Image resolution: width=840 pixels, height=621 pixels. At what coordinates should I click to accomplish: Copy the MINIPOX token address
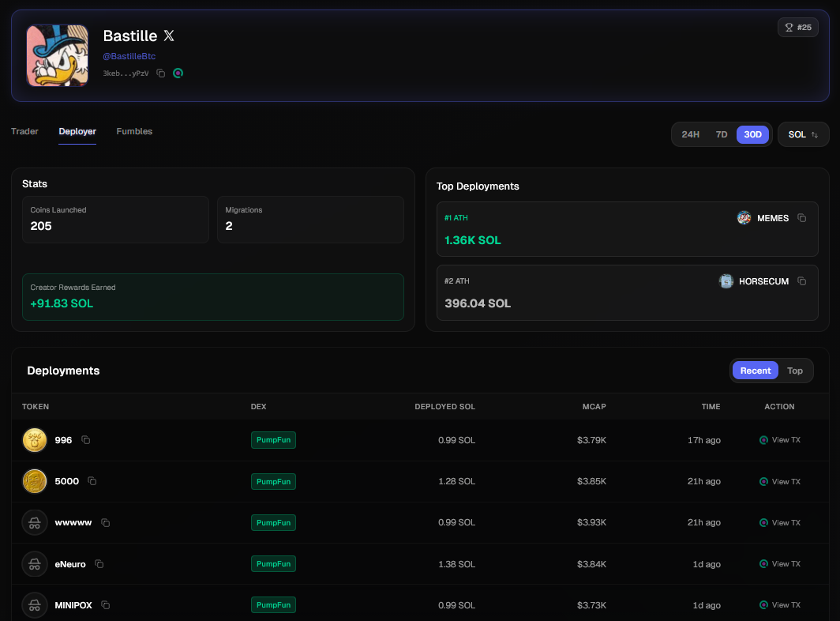coord(106,605)
